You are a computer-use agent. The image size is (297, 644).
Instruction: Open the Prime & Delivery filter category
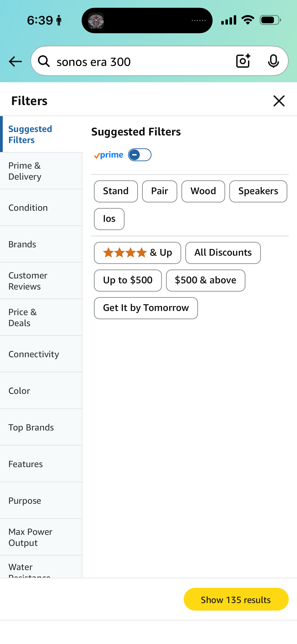[41, 171]
